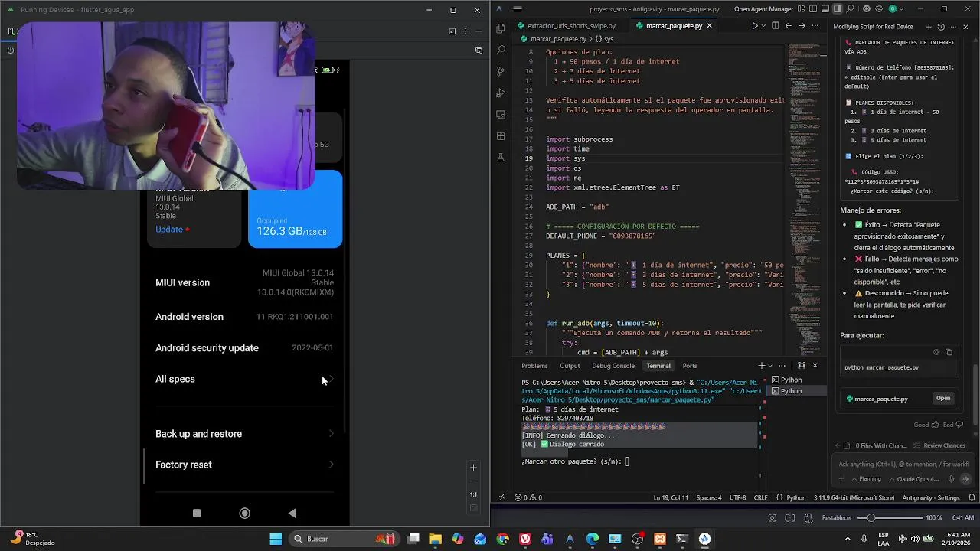
Task: Open the Explorer view in the activity bar
Action: click(501, 28)
